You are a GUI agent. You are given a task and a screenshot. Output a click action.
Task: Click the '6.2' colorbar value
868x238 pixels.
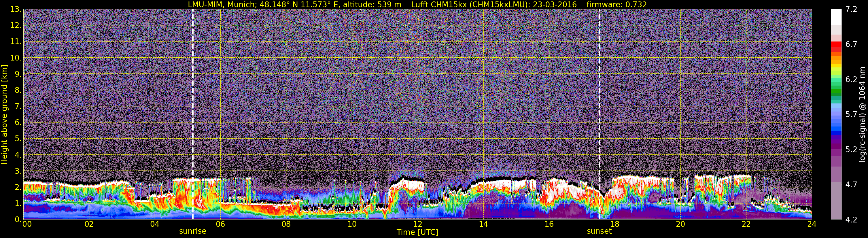(x=851, y=79)
